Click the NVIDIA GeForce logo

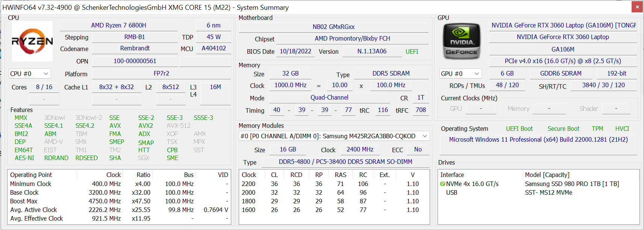tap(462, 41)
